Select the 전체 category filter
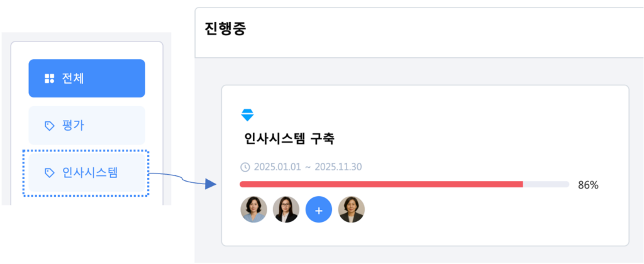 point(87,79)
